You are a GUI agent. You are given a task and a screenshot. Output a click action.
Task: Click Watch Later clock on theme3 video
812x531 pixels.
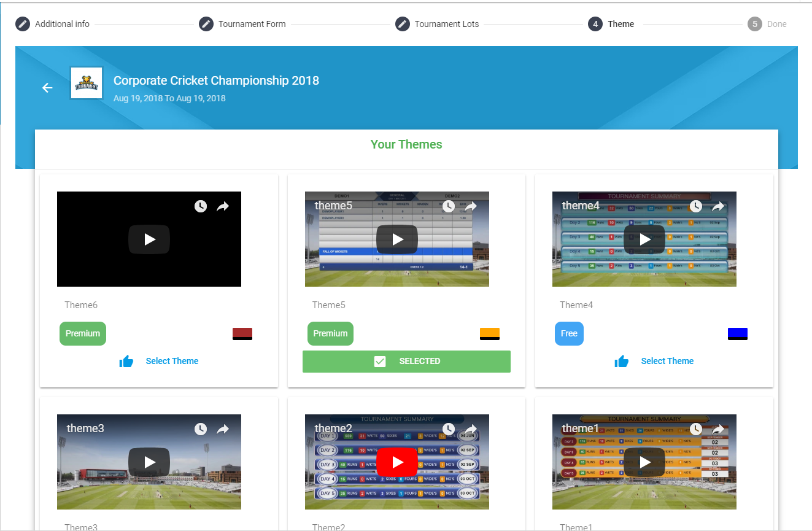201,429
